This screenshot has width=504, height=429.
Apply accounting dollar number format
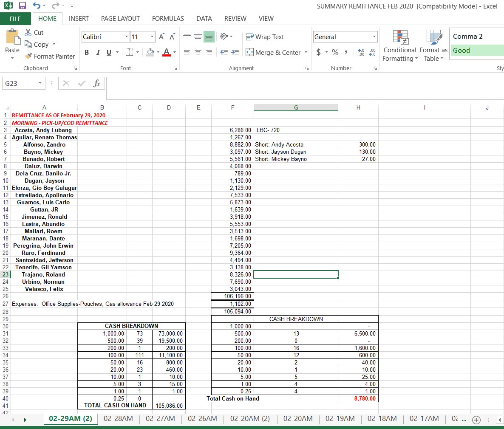coord(319,52)
